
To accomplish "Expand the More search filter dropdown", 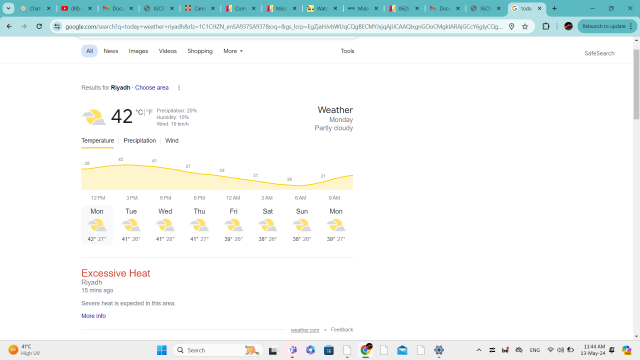I will pos(233,51).
